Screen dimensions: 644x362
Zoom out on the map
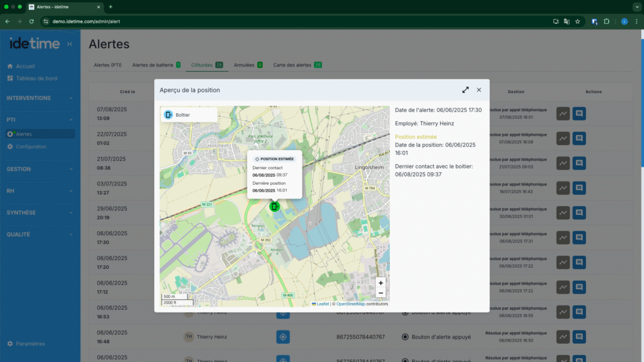point(380,293)
